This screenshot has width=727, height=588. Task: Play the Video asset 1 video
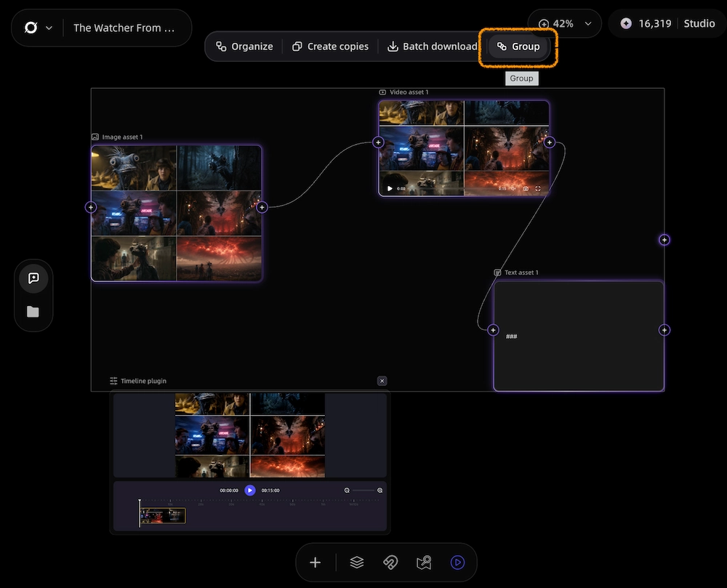pyautogui.click(x=390, y=188)
